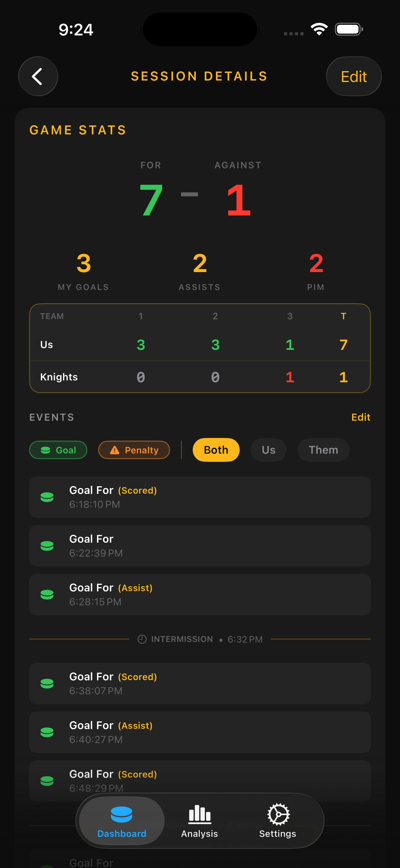Screen dimensions: 400x868
Task: Tap puck icon of 6:18:10 PM goal
Action: pos(47,497)
